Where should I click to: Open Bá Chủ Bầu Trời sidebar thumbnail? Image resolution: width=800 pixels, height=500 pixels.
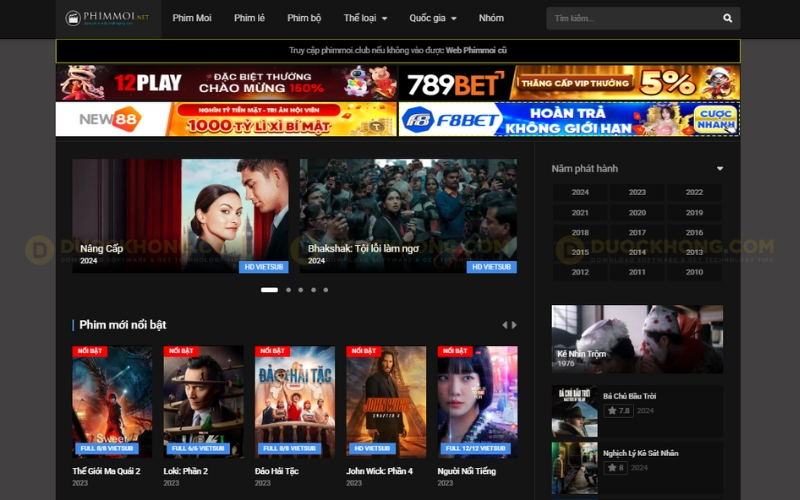coord(574,411)
